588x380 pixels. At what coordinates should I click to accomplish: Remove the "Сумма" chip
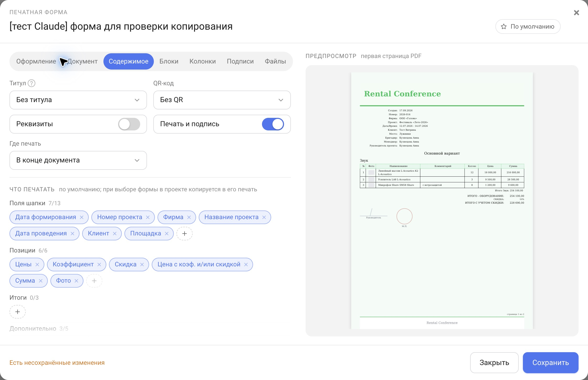(41, 281)
